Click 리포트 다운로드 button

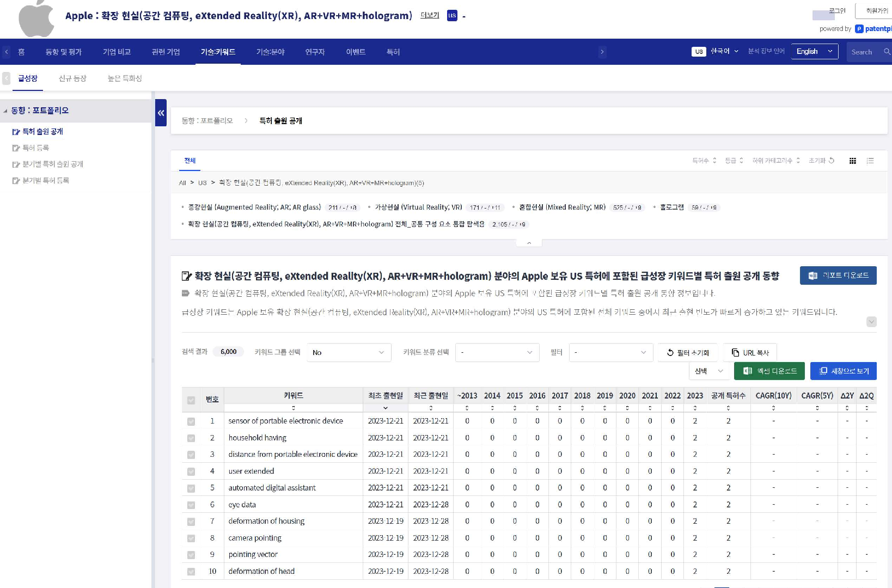pos(838,275)
